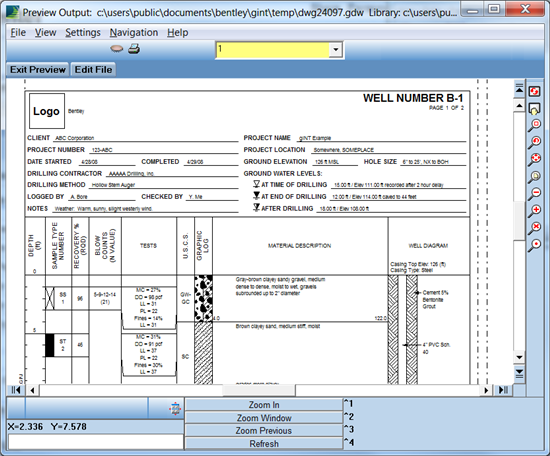The width and height of the screenshot is (550, 456).
Task: Click magnifier icon with four red arrows
Action: coord(535,160)
